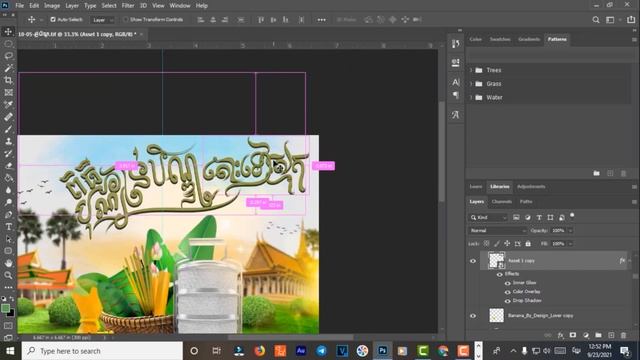Select the Pen tool
The height and width of the screenshot is (360, 640).
[x=8, y=215]
